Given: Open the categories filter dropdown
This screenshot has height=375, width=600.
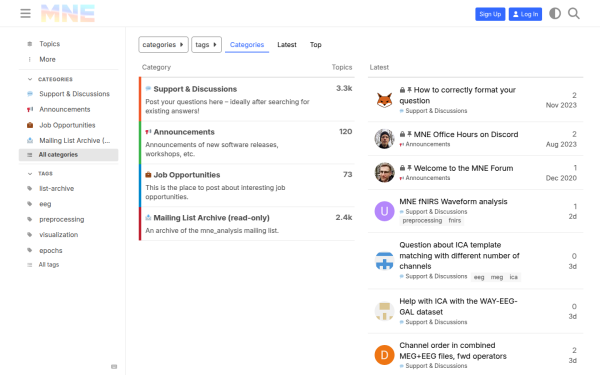Looking at the screenshot, I should point(163,45).
